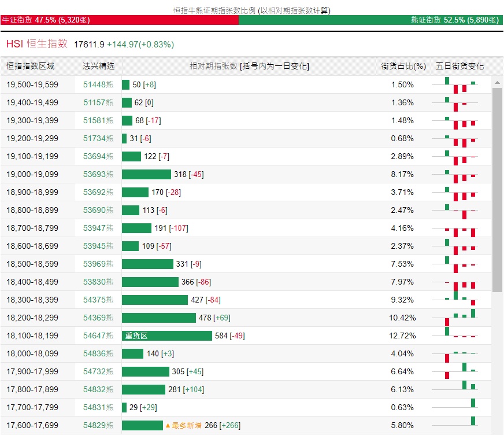Open bear warrant link 53945
504x435 pixels.
point(98,246)
